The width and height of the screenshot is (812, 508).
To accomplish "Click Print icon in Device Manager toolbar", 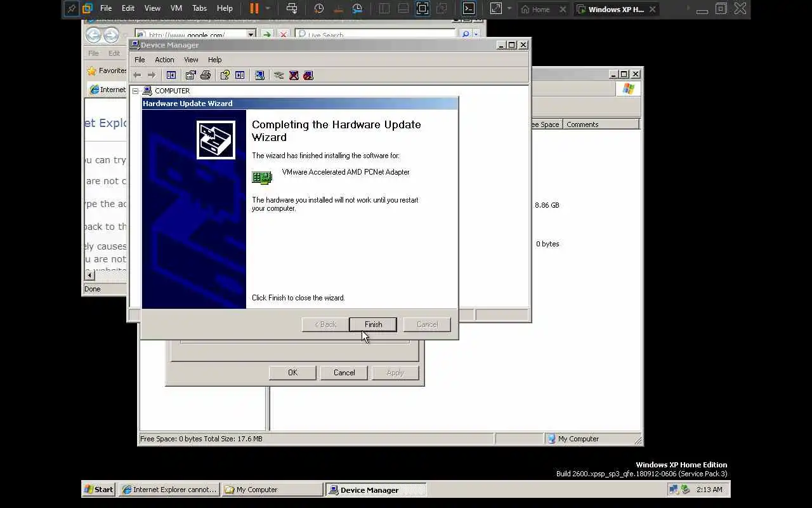I will [x=206, y=75].
